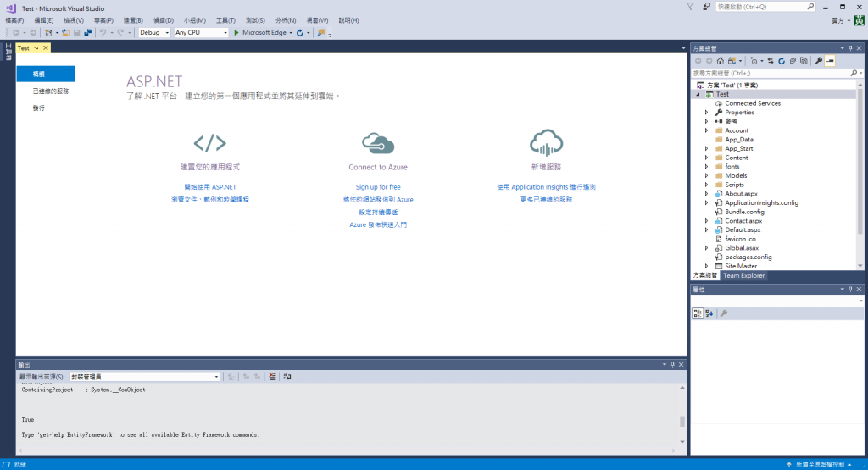Click the Save All toolbar icon
This screenshot has height=470, width=868.
click(x=87, y=33)
